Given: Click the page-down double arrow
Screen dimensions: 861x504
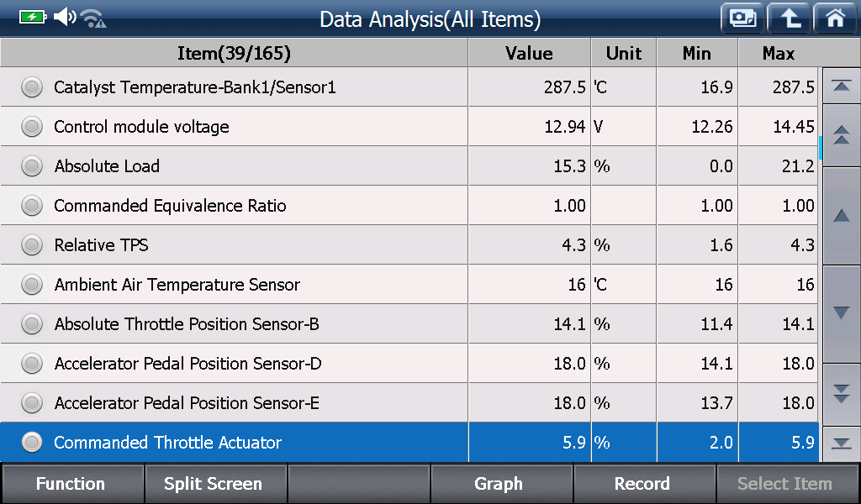Looking at the screenshot, I should coord(841,394).
